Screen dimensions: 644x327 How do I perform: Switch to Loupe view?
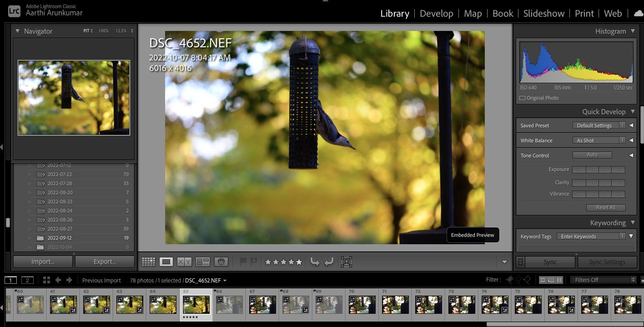[166, 262]
